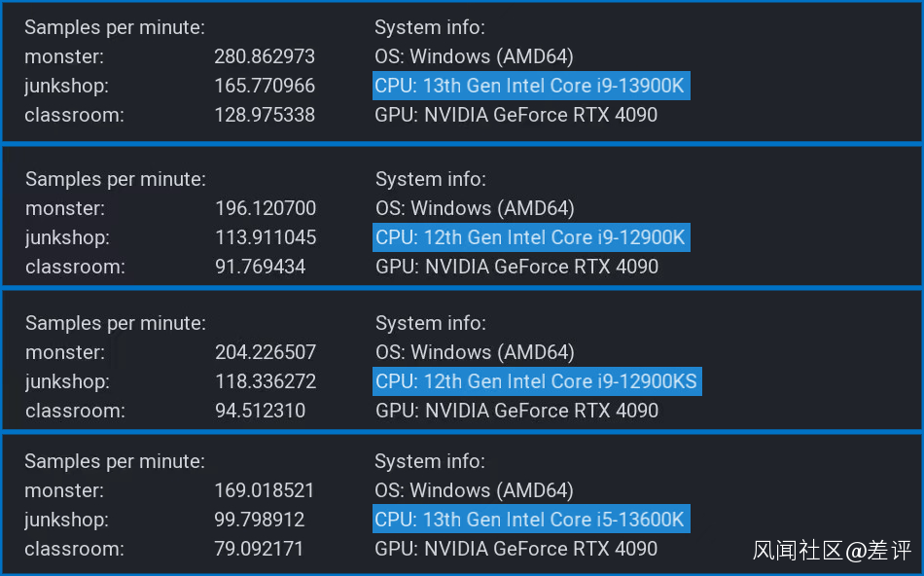Click the classroom score 128.975338
Screen dimensions: 924x576
tap(265, 115)
